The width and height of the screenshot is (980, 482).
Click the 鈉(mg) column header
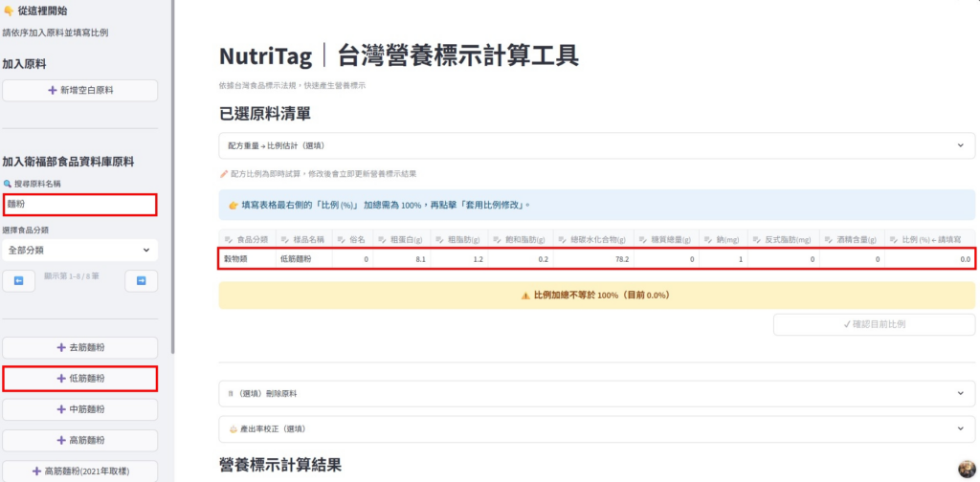tap(724, 239)
